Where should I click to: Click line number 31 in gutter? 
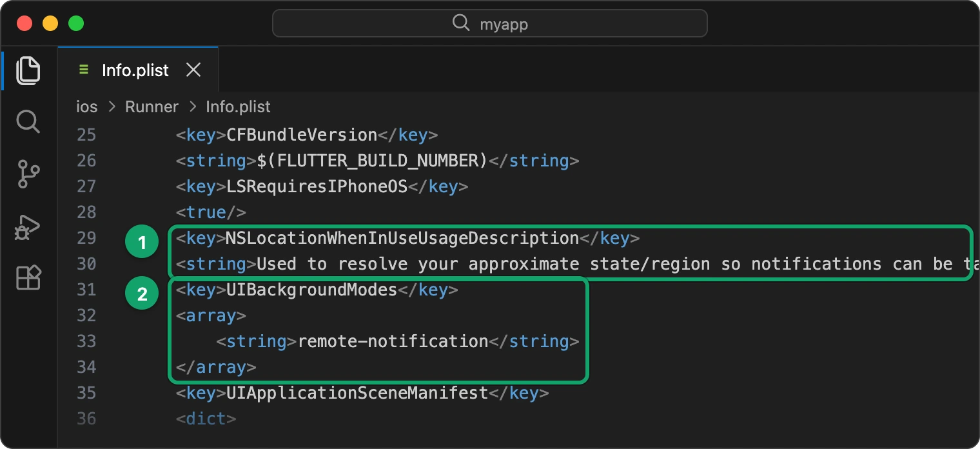click(86, 290)
